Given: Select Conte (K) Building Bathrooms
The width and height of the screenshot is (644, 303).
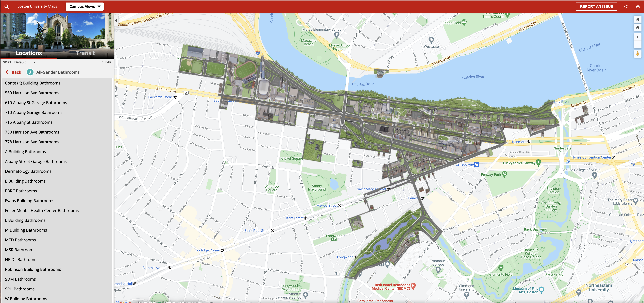Looking at the screenshot, I should [x=57, y=83].
